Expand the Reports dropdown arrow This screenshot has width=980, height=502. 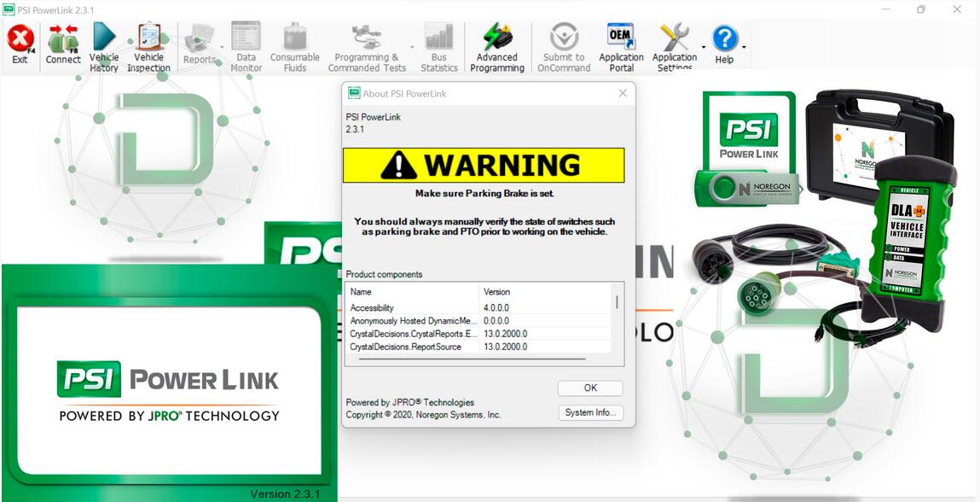click(x=222, y=48)
